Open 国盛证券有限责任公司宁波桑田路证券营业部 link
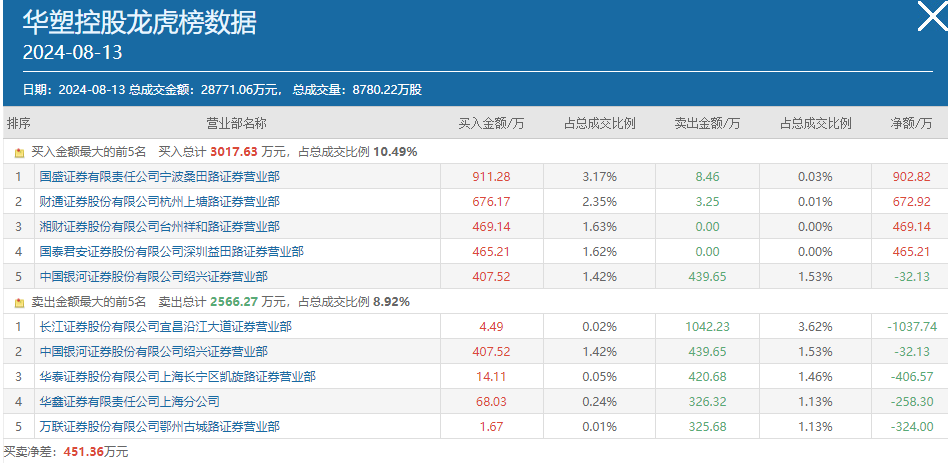Screen dimensions: 948x463 (160, 177)
